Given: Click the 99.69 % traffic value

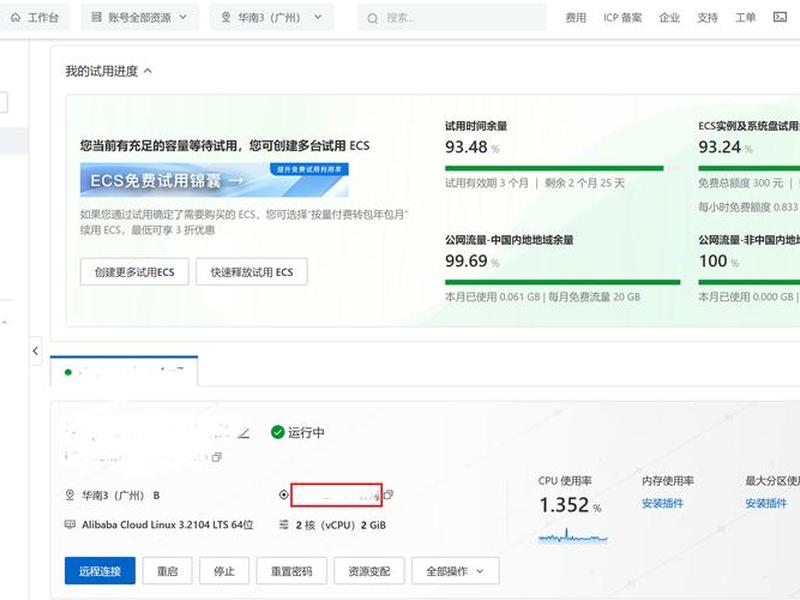Looking at the screenshot, I should [x=472, y=261].
